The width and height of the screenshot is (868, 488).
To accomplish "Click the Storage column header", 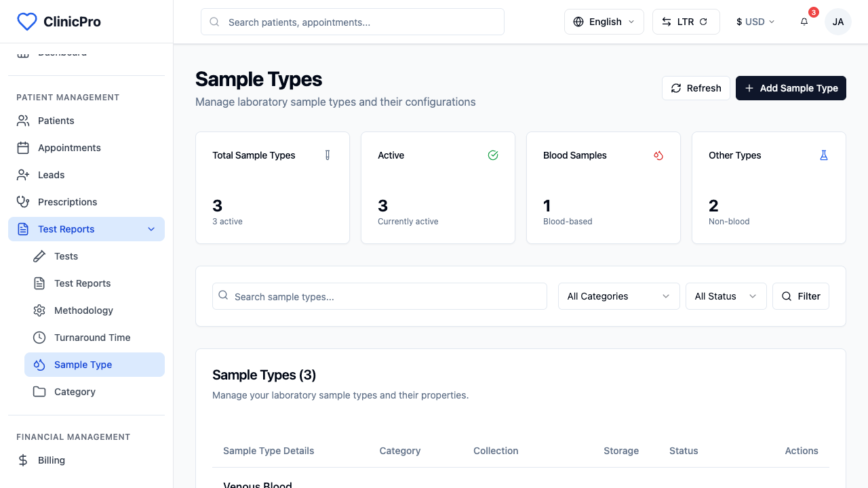I will (x=621, y=451).
